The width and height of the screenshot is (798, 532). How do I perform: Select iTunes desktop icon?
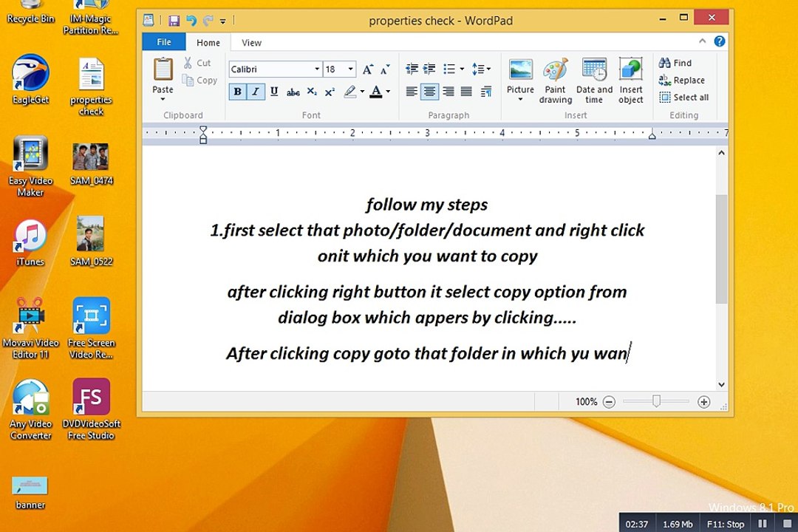coord(30,243)
